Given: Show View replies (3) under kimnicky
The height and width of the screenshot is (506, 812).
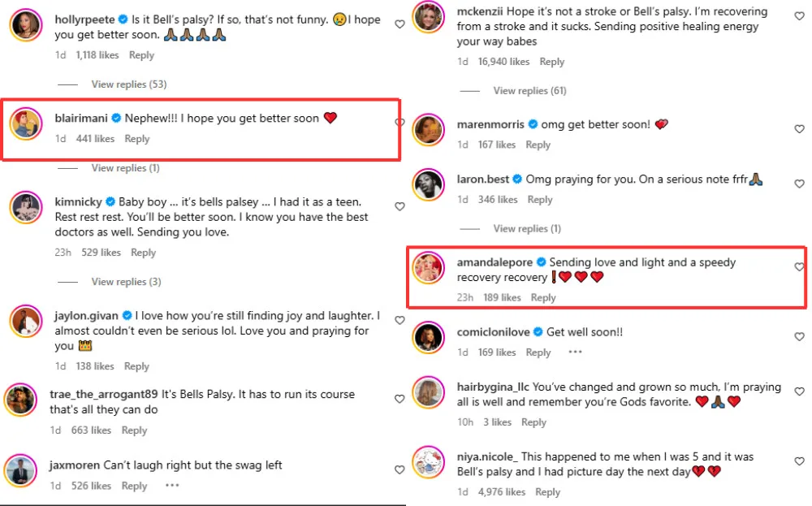Looking at the screenshot, I should (x=126, y=282).
